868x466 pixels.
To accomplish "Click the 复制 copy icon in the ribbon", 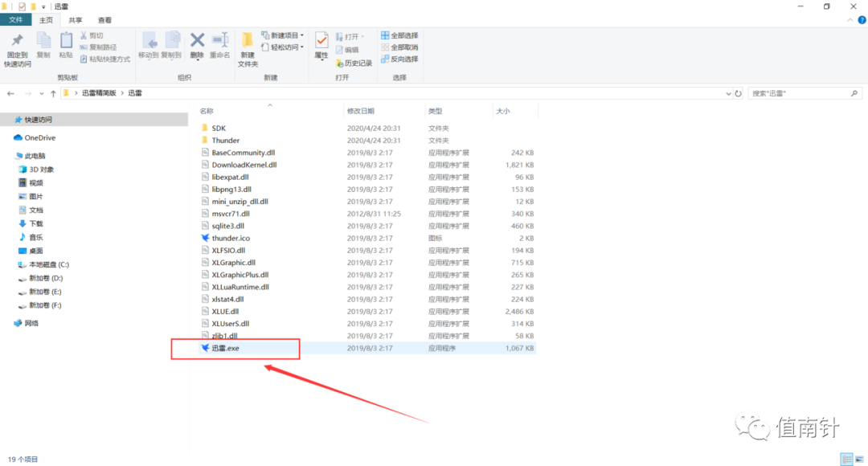I will (43, 41).
